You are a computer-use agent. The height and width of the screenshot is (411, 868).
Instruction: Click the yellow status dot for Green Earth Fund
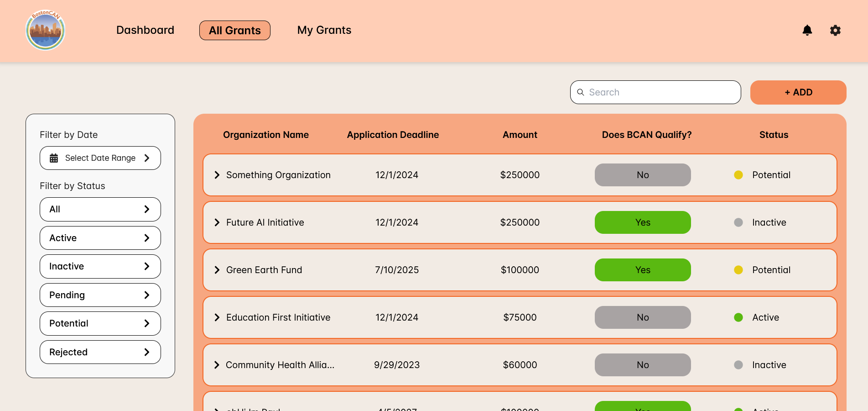coord(738,270)
